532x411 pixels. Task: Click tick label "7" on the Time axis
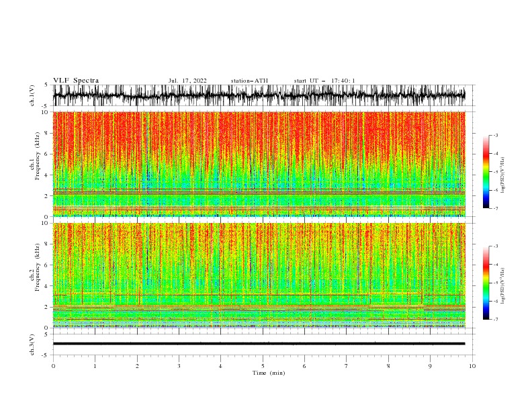(x=347, y=366)
